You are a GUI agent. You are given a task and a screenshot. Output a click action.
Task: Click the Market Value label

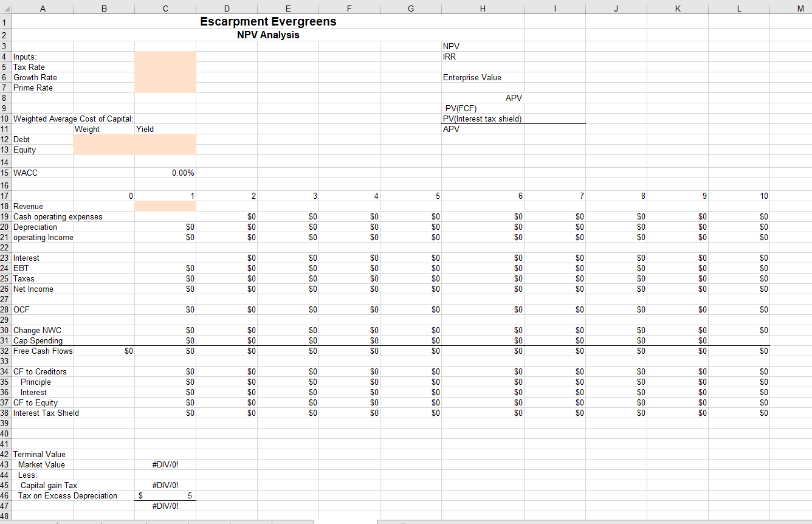pyautogui.click(x=41, y=464)
